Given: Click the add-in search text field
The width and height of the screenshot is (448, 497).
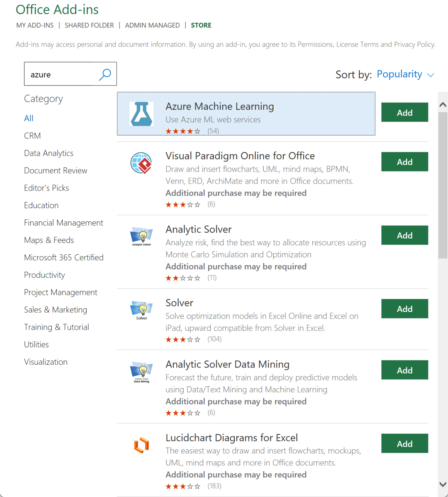Looking at the screenshot, I should 61,74.
